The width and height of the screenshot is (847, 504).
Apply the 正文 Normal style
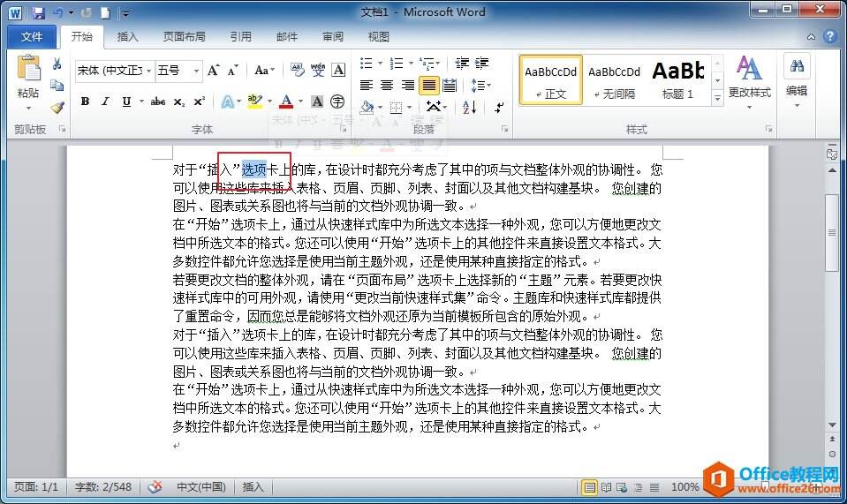pos(550,79)
